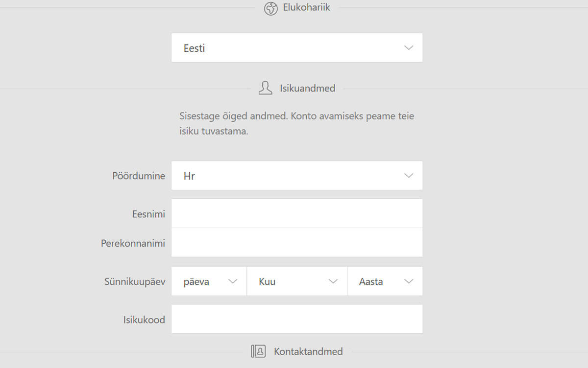Open the päeva day dropdown
588x368 pixels.
[209, 281]
